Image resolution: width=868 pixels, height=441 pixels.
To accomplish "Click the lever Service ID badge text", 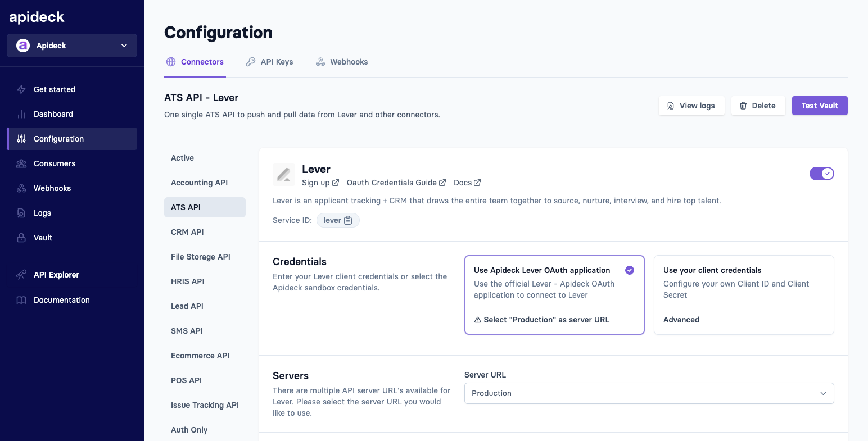I will pos(332,220).
